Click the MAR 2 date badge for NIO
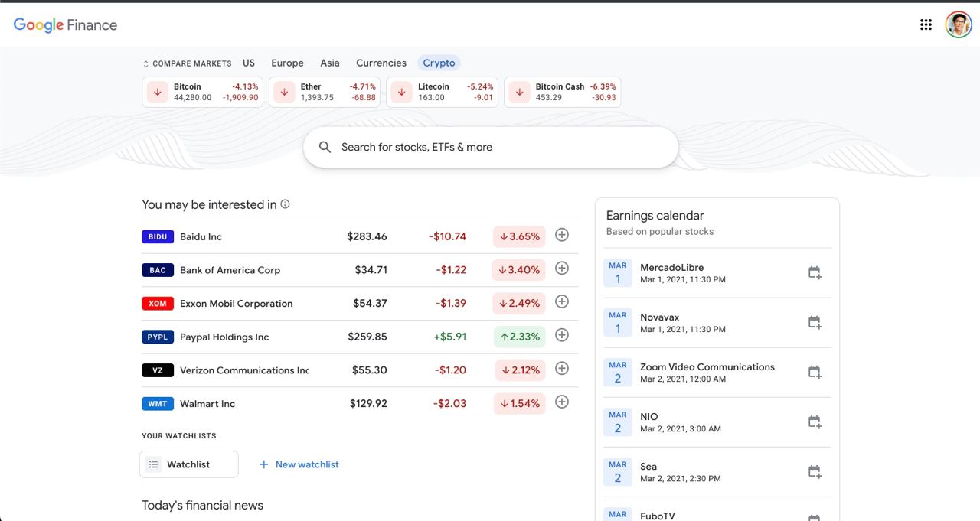The width and height of the screenshot is (980, 521). pyautogui.click(x=618, y=422)
